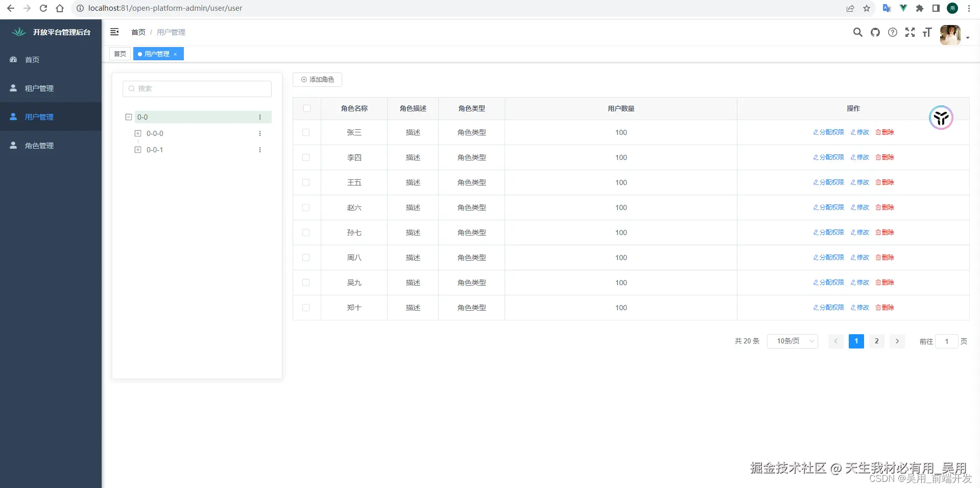Toggle fullscreen mode icon

[910, 32]
